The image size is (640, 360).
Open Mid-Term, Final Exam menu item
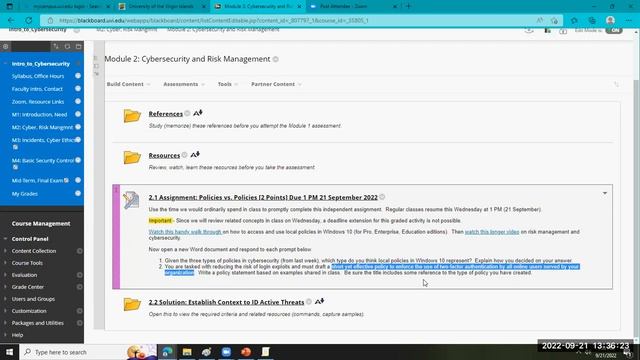pos(38,180)
